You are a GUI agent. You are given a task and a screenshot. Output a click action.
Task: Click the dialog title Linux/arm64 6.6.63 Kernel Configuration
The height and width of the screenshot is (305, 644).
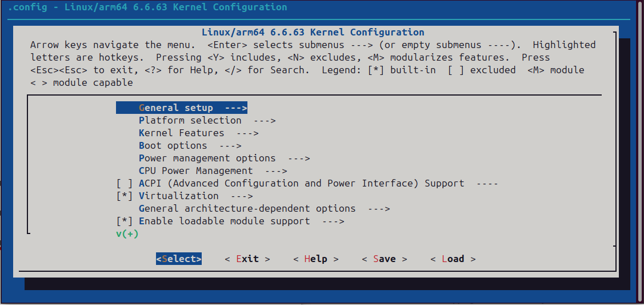pos(313,32)
